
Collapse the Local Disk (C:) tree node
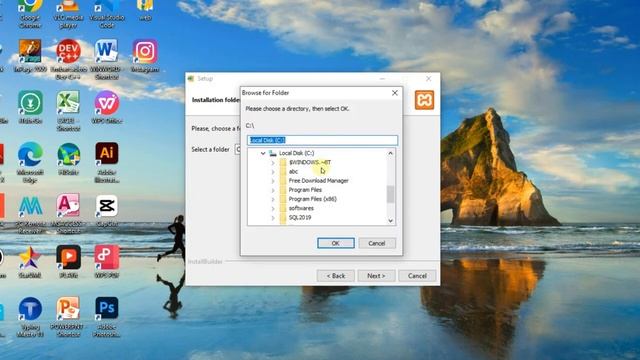(263, 153)
